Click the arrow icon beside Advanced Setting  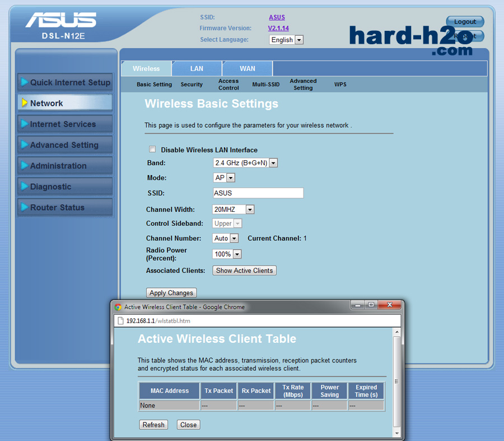24,145
